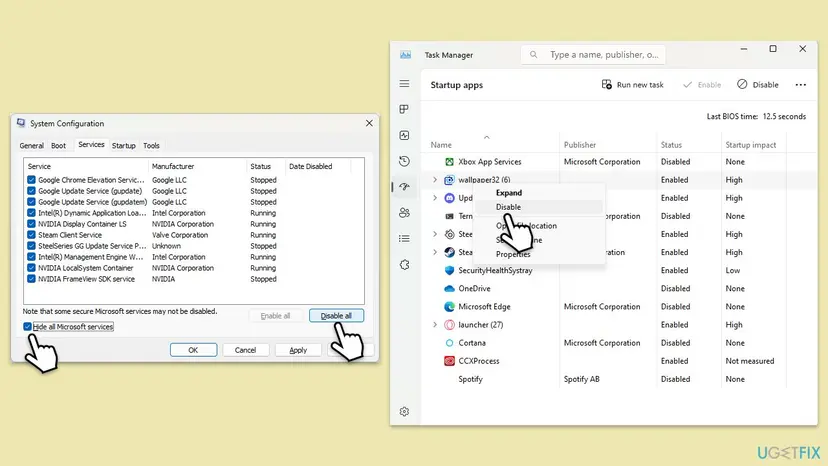Uncheck Google Update Service (gupdatem) checkbox
Screen dimensions: 828x466
[x=31, y=202]
